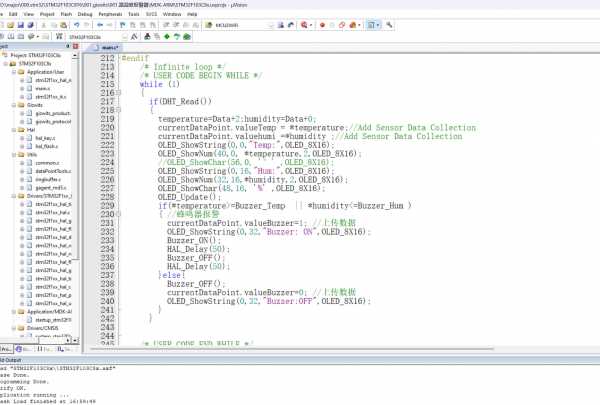Open the find text combo box

click(x=241, y=25)
